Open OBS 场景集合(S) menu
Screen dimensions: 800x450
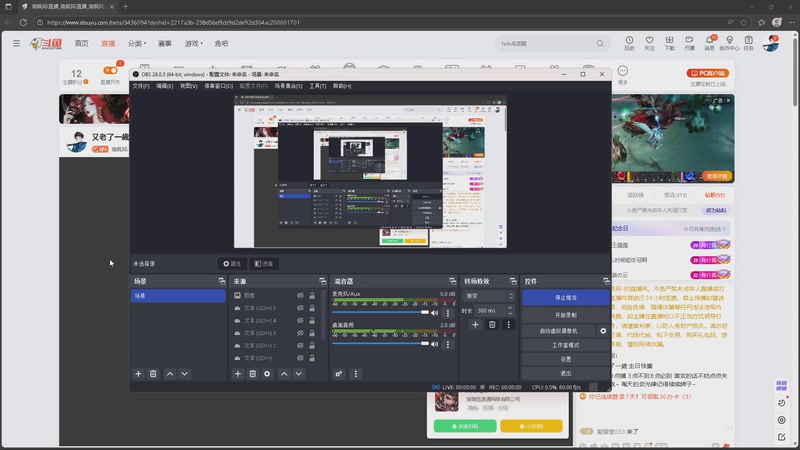coord(288,86)
